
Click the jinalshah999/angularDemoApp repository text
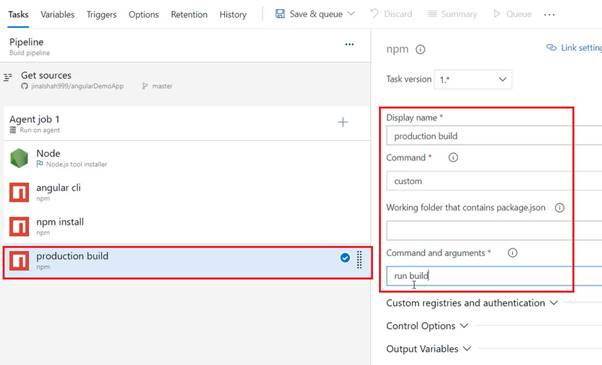click(x=78, y=86)
